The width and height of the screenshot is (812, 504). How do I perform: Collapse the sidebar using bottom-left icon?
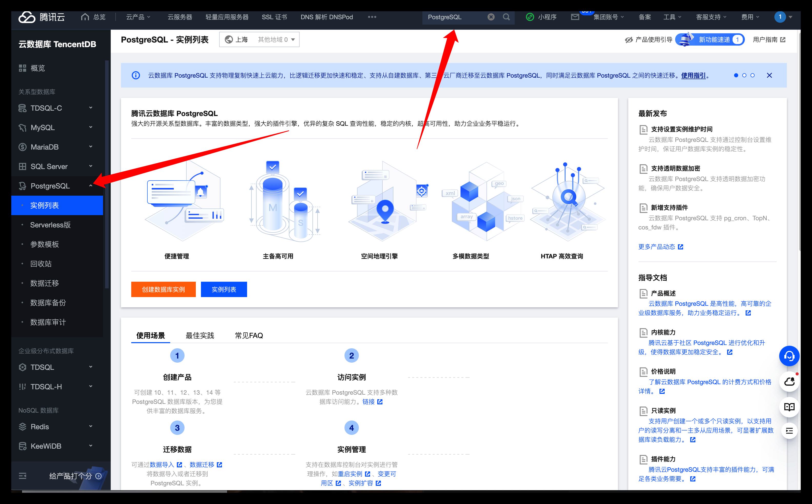(x=22, y=476)
